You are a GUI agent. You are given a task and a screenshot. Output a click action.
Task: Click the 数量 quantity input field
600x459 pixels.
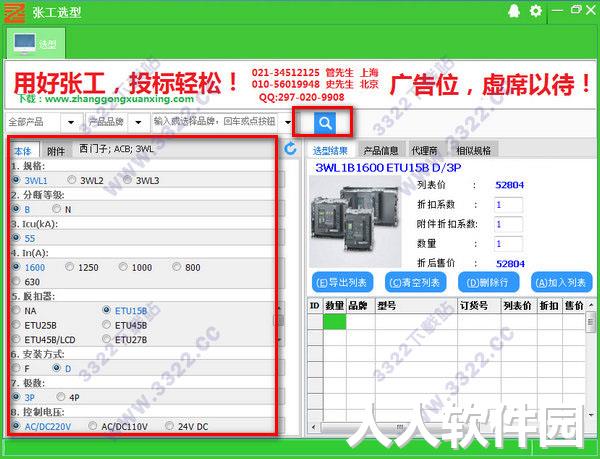tap(509, 244)
